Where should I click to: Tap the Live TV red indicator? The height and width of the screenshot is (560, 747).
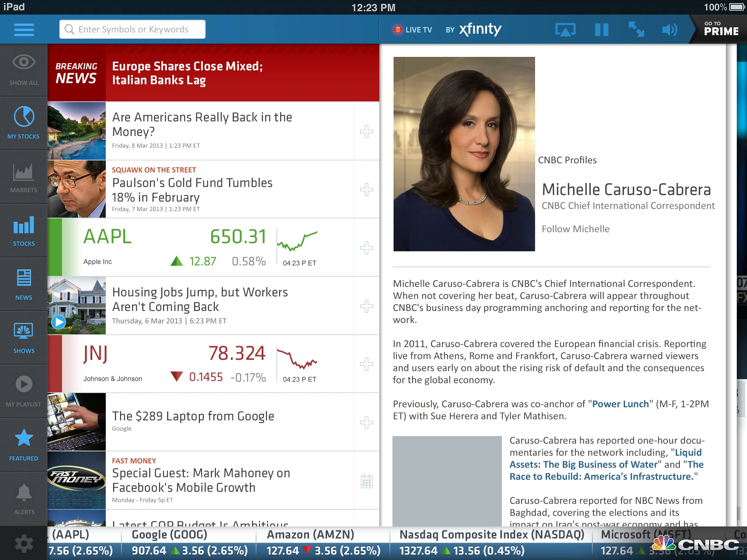click(x=398, y=30)
